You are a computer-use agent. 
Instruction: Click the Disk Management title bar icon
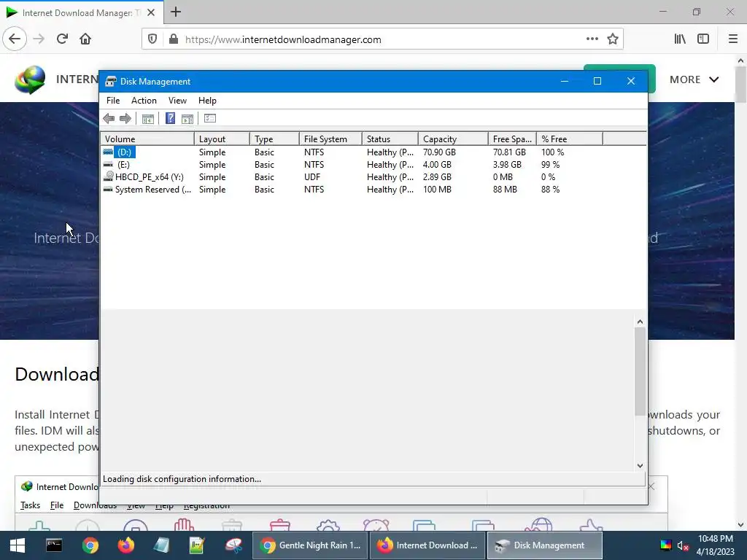[x=111, y=82]
